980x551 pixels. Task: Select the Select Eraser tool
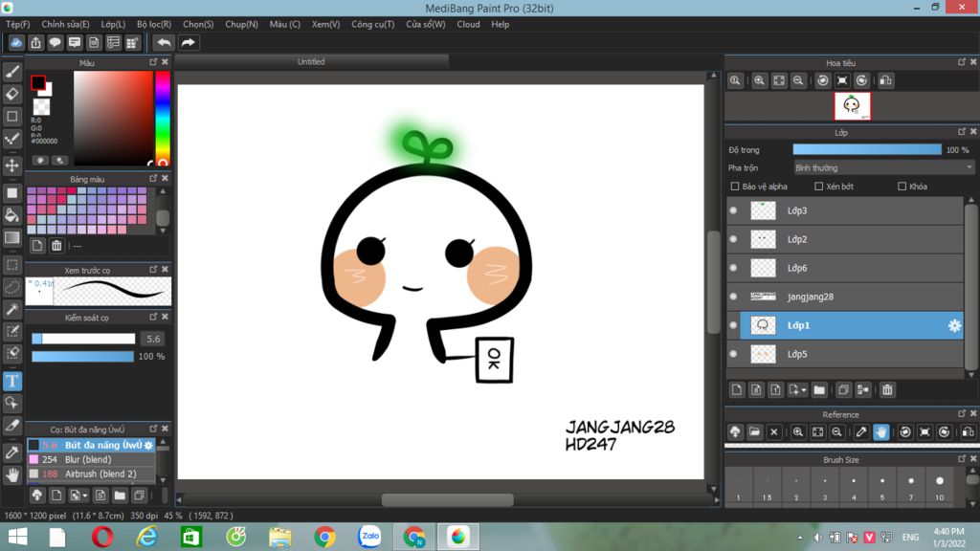click(11, 354)
